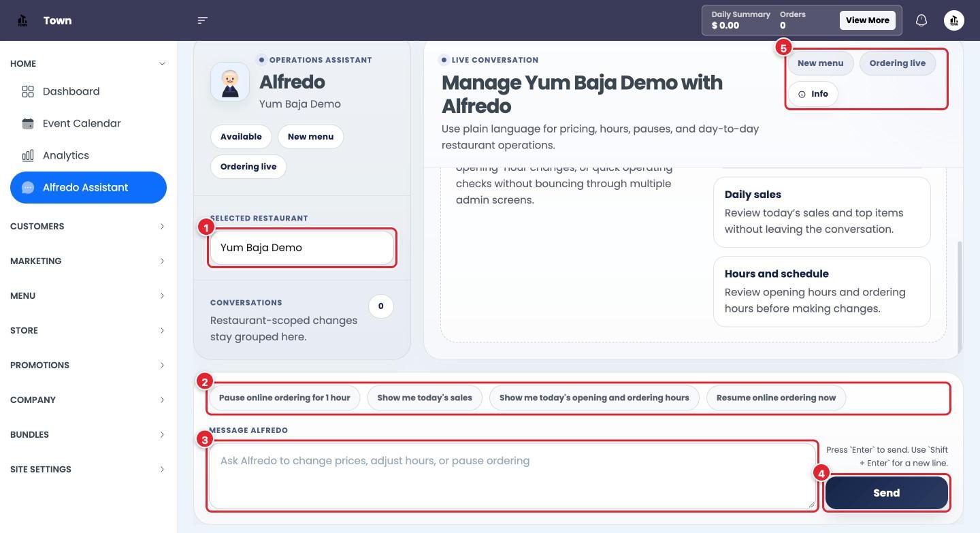The height and width of the screenshot is (533, 980).
Task: Click the Daily sales card
Action: pos(821,212)
